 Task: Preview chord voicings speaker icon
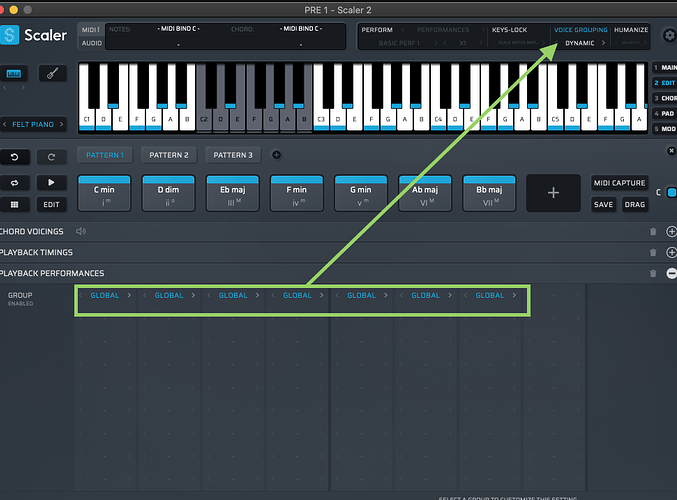click(x=81, y=231)
